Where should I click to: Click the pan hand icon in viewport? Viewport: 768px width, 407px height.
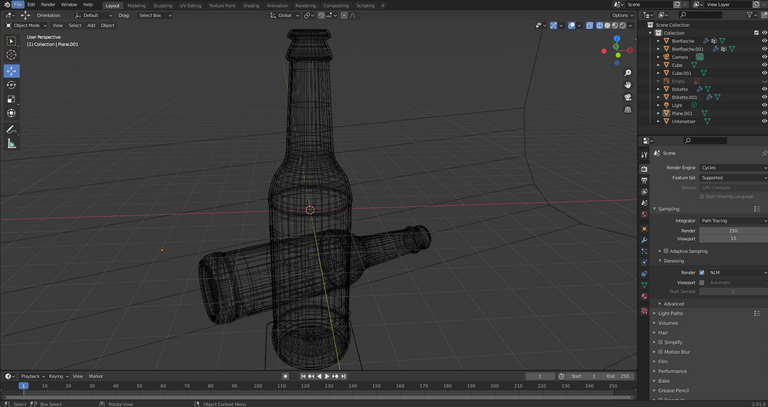628,85
